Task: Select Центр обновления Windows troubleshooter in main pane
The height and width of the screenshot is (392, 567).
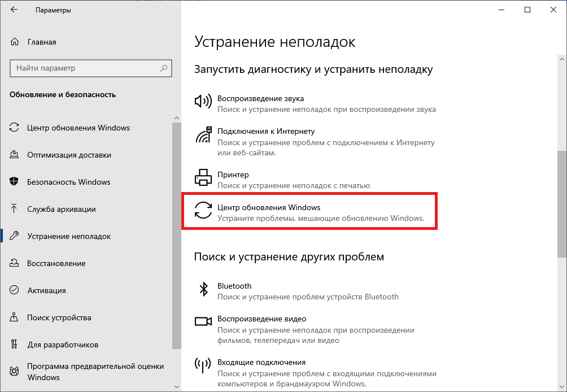Action: tap(309, 212)
